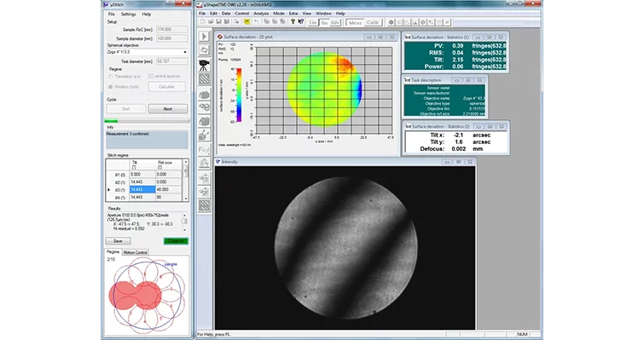Click the camera on tripod icon
This screenshot has height=340, width=644.
[x=204, y=65]
